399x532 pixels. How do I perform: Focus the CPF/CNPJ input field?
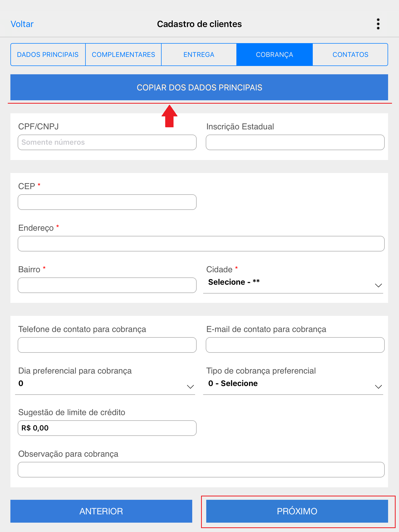(x=107, y=142)
